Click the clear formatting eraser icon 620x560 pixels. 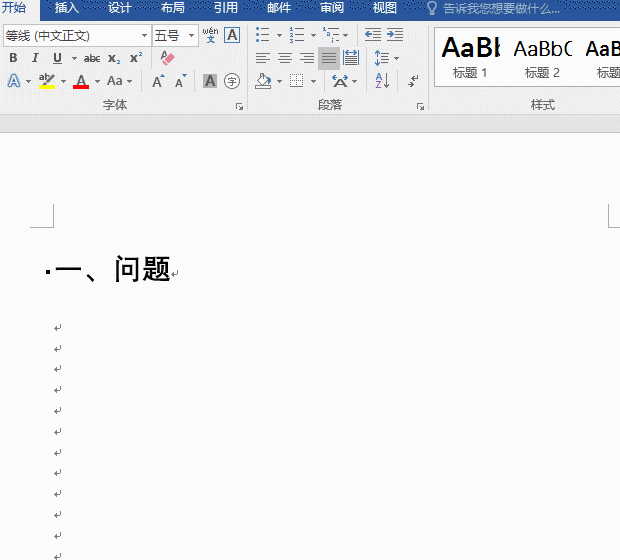click(x=167, y=58)
